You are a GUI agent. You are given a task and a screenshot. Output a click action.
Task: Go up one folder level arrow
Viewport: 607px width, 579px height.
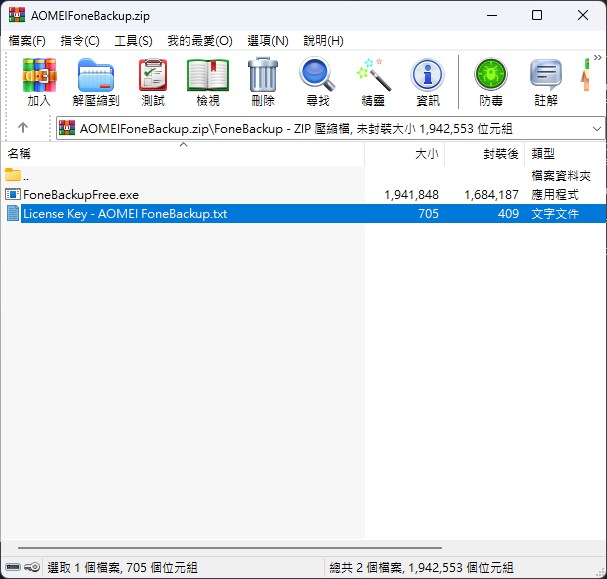point(23,127)
